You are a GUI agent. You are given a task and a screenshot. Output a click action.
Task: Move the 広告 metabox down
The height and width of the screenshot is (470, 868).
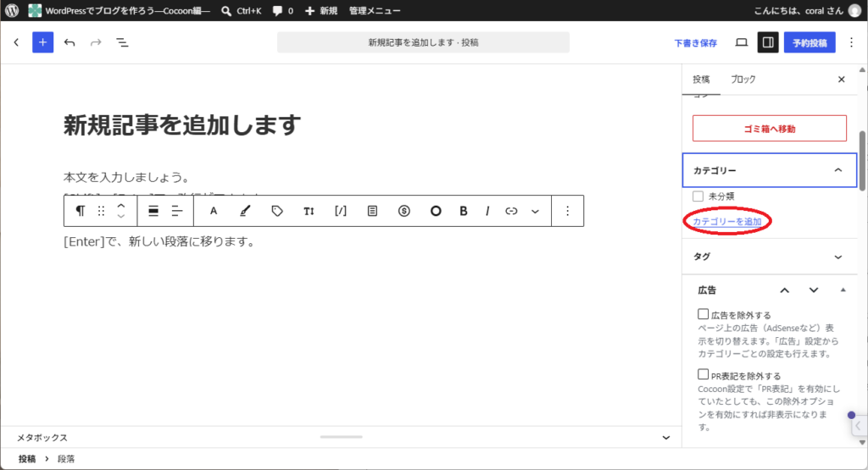pos(813,290)
